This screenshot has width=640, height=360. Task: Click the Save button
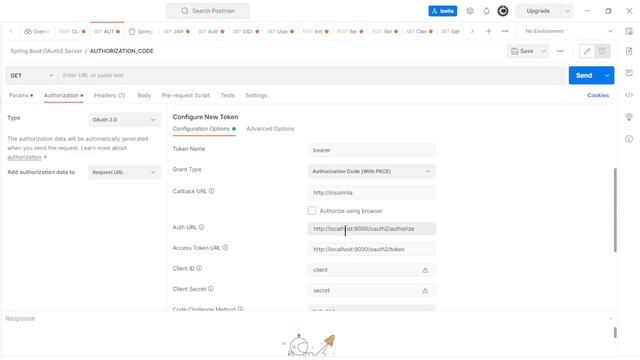(x=523, y=51)
